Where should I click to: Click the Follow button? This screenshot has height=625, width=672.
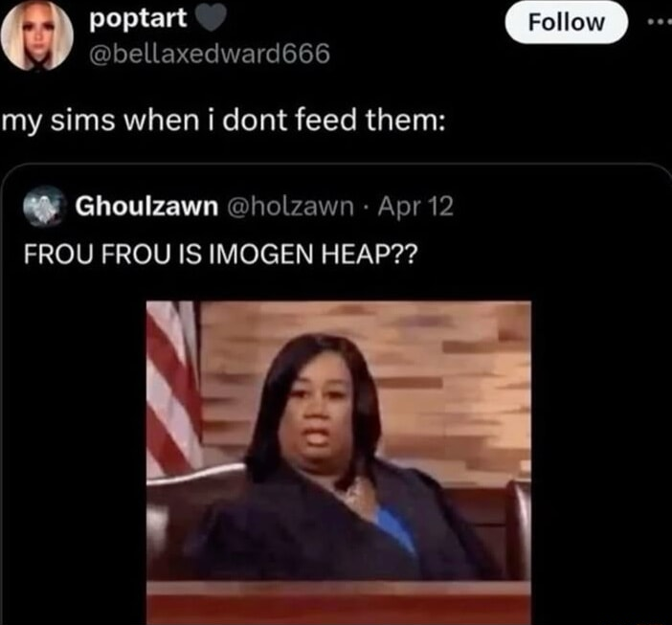[566, 22]
